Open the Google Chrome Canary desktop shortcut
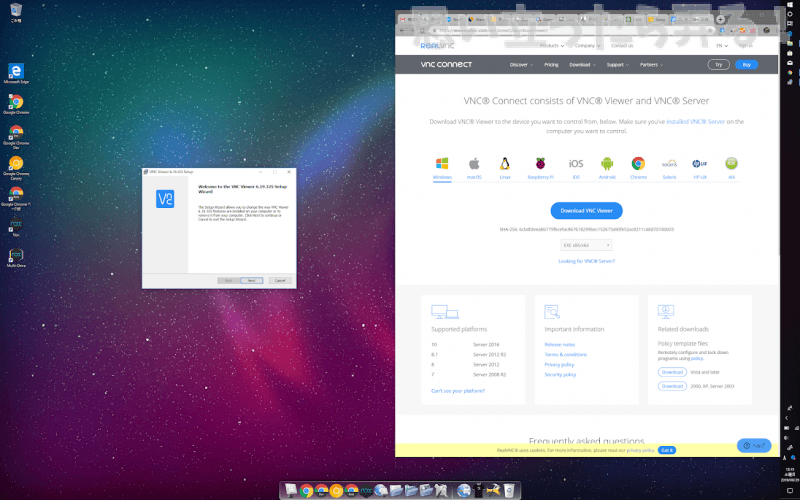Screen dimensions: 800x500 click(16, 167)
